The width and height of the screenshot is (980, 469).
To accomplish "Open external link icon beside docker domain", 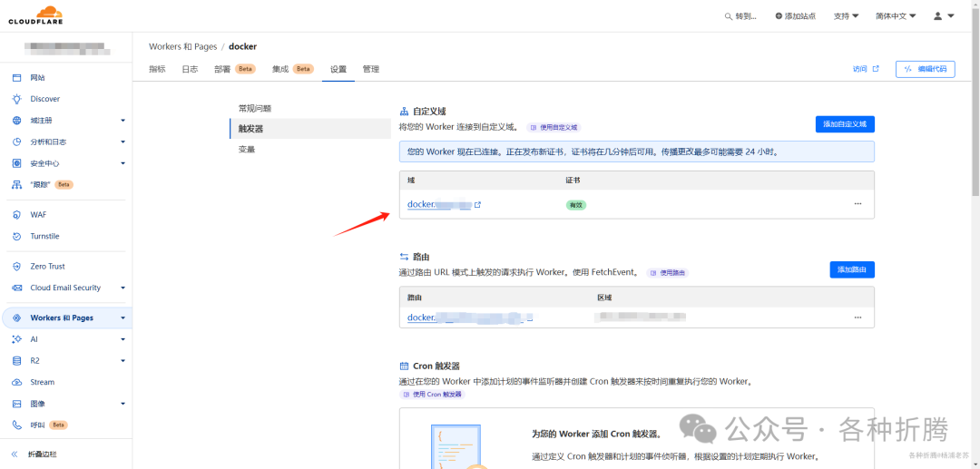I will [477, 205].
